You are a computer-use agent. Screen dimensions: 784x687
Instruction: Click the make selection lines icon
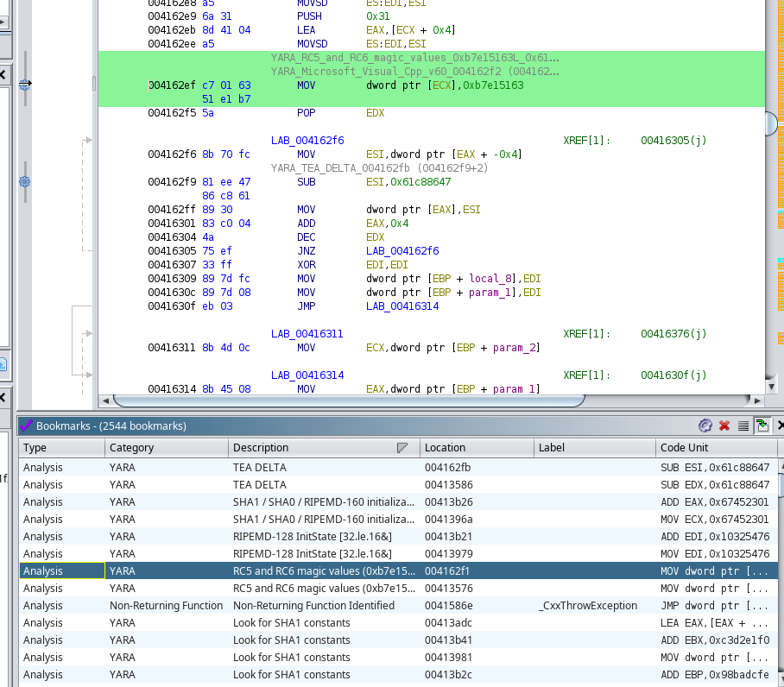pyautogui.click(x=743, y=425)
